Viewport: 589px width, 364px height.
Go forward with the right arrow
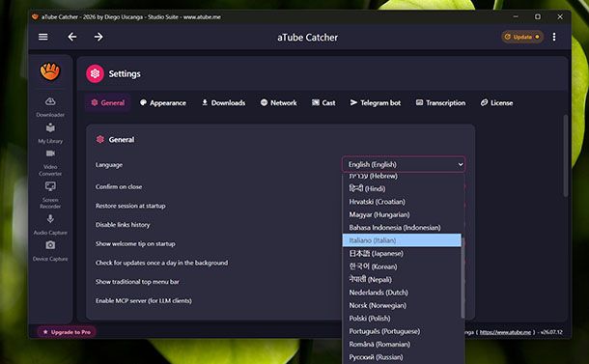(x=98, y=37)
